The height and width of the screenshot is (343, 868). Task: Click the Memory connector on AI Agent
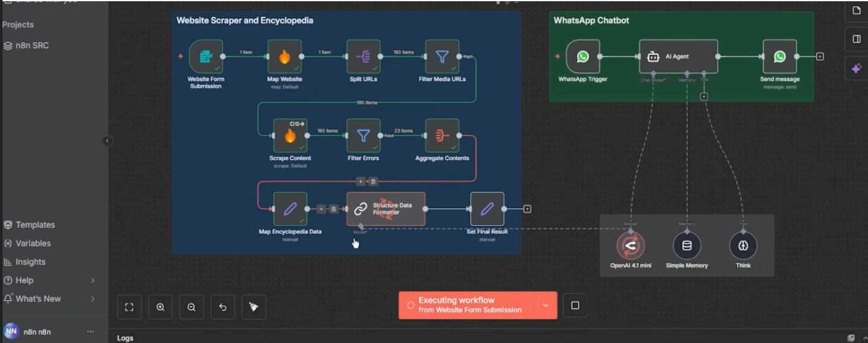687,74
